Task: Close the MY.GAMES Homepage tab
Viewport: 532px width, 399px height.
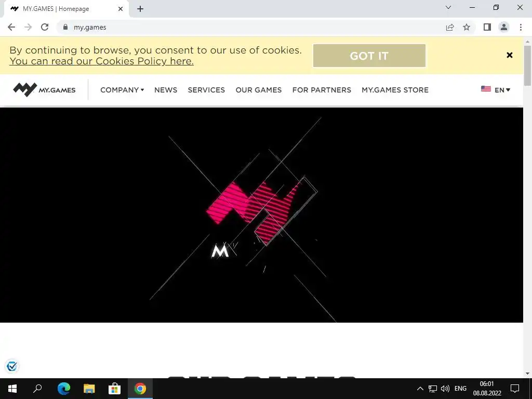Action: tap(121, 9)
